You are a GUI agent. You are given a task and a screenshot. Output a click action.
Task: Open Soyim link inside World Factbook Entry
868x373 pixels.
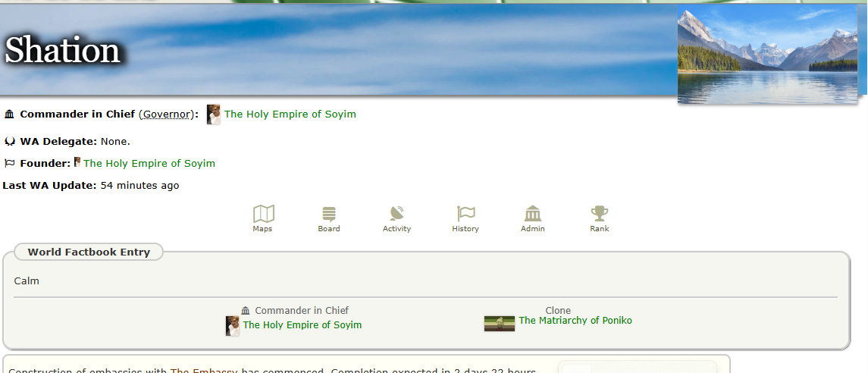pyautogui.click(x=302, y=325)
